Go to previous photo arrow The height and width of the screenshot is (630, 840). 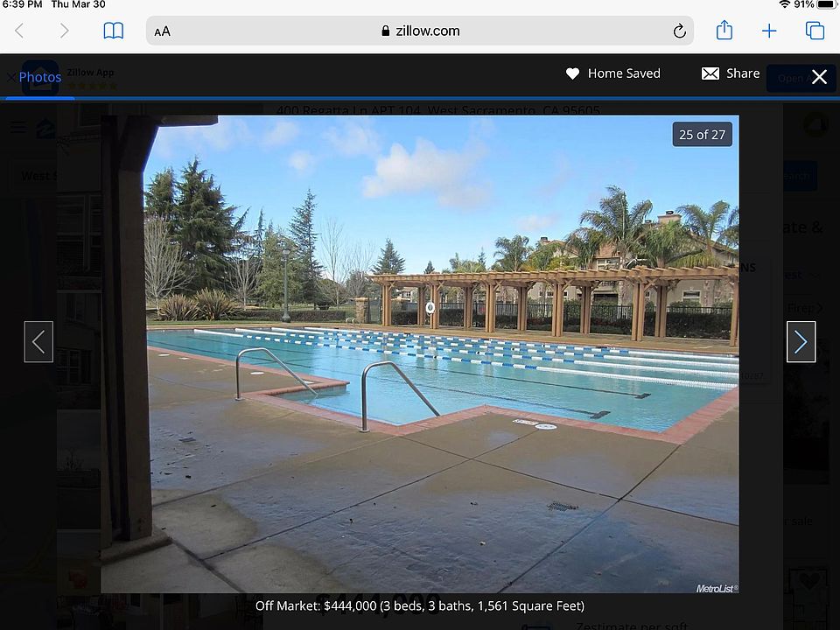pos(38,342)
